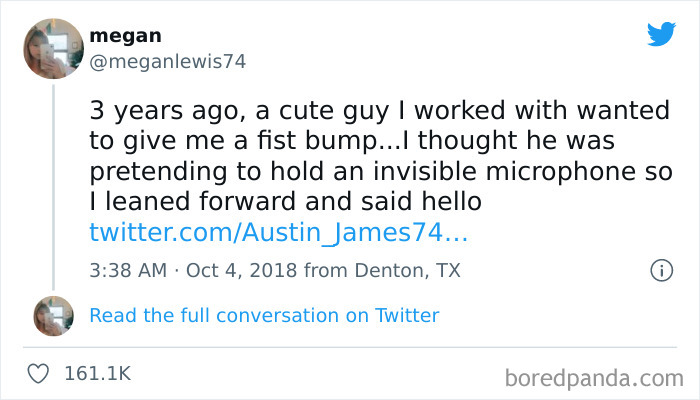Like the tweet with the heart icon

click(38, 373)
